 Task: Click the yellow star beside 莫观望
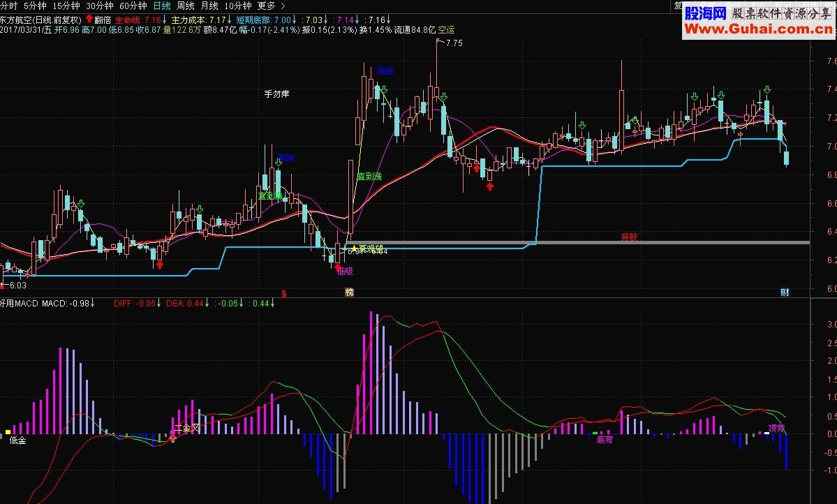coord(353,249)
